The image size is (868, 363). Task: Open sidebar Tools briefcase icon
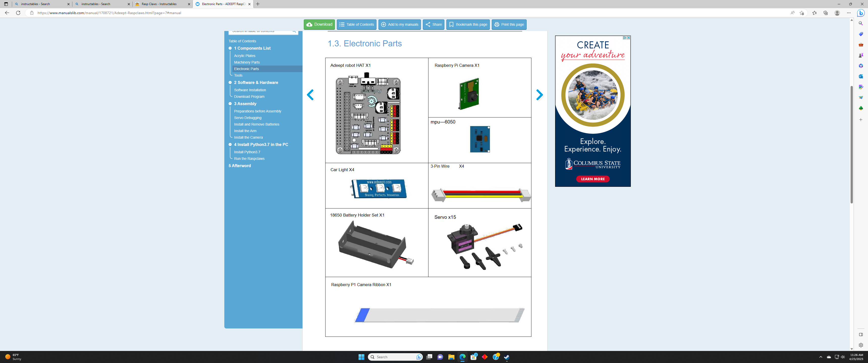[x=861, y=45]
